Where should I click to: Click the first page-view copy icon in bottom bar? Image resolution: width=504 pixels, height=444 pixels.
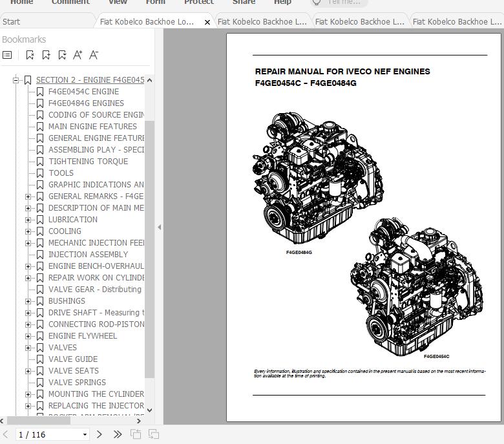136,434
